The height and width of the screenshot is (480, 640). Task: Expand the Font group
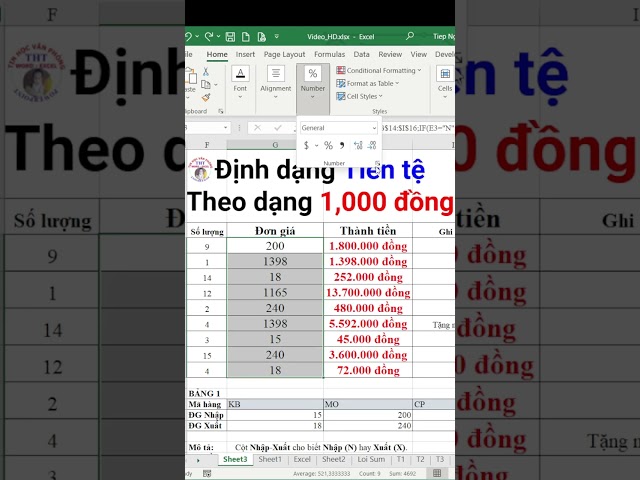240,83
